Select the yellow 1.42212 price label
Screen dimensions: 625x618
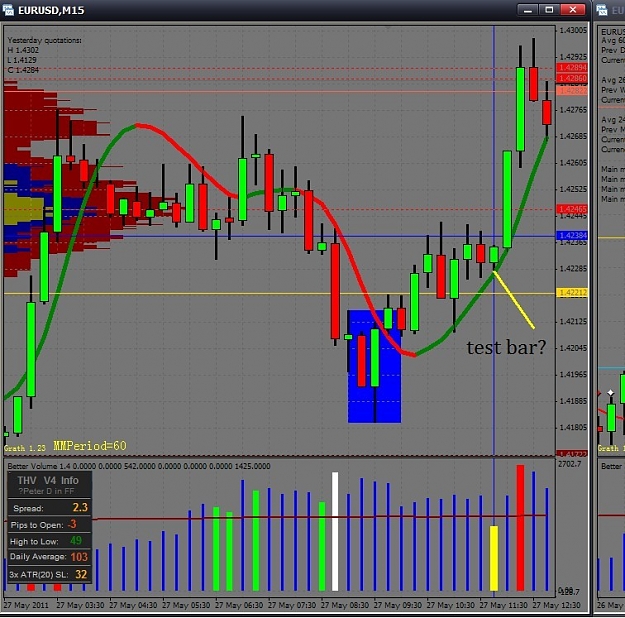click(572, 293)
